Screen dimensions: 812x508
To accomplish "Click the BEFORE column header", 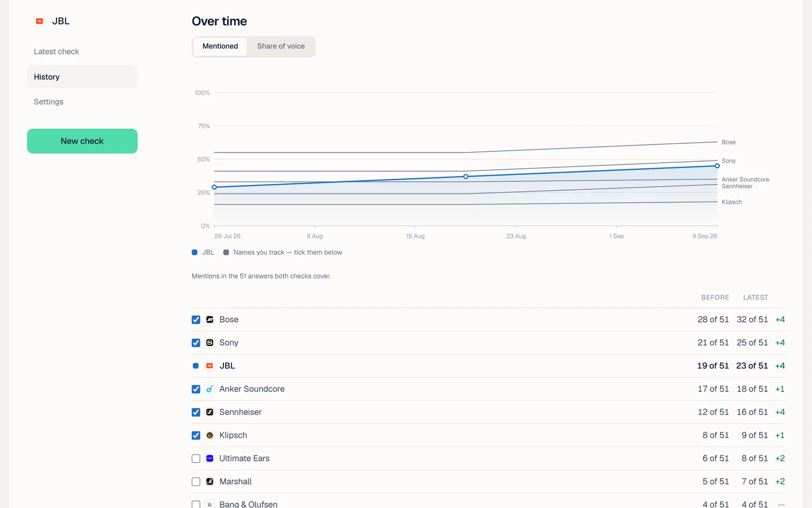I will click(715, 298).
